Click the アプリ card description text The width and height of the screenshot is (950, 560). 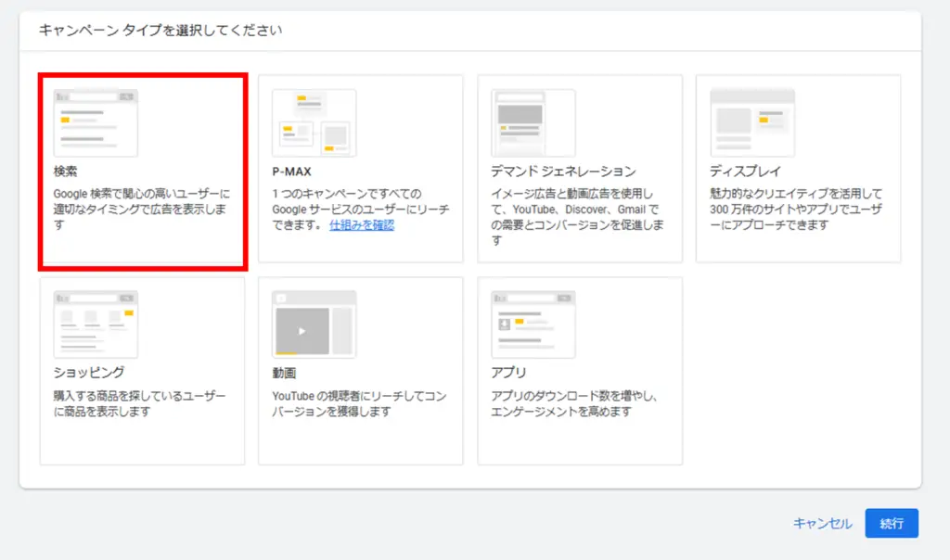pos(577,403)
